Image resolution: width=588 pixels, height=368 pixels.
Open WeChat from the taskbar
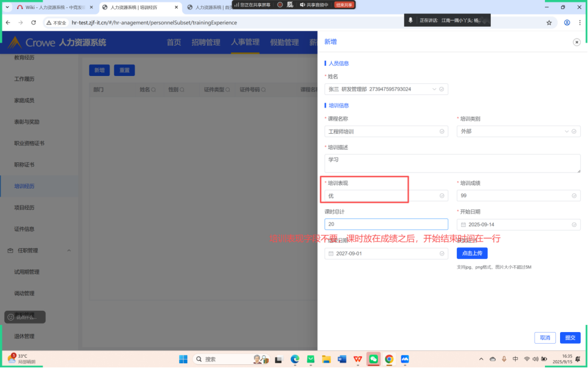tap(374, 359)
